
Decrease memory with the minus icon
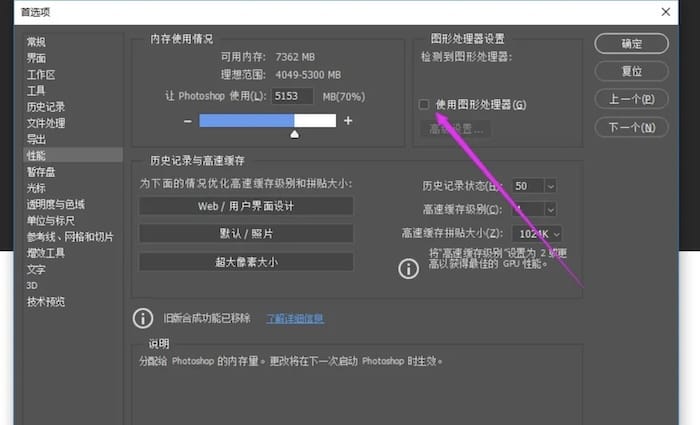pyautogui.click(x=188, y=121)
